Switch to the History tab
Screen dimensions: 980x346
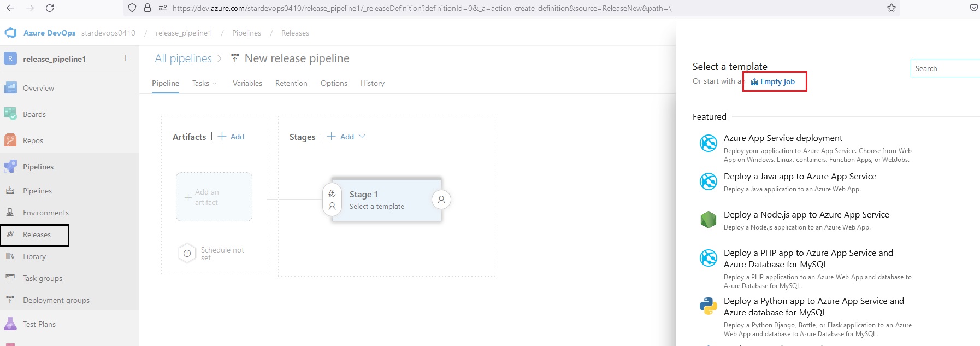(x=373, y=83)
